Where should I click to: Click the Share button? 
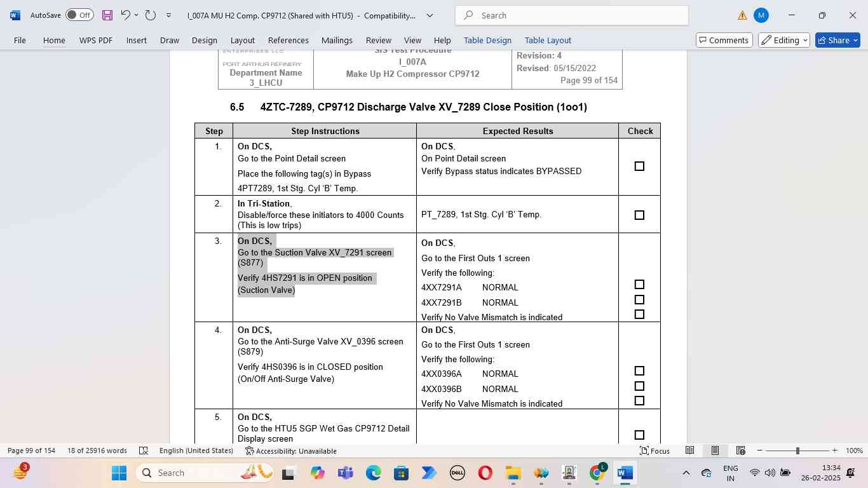click(837, 40)
